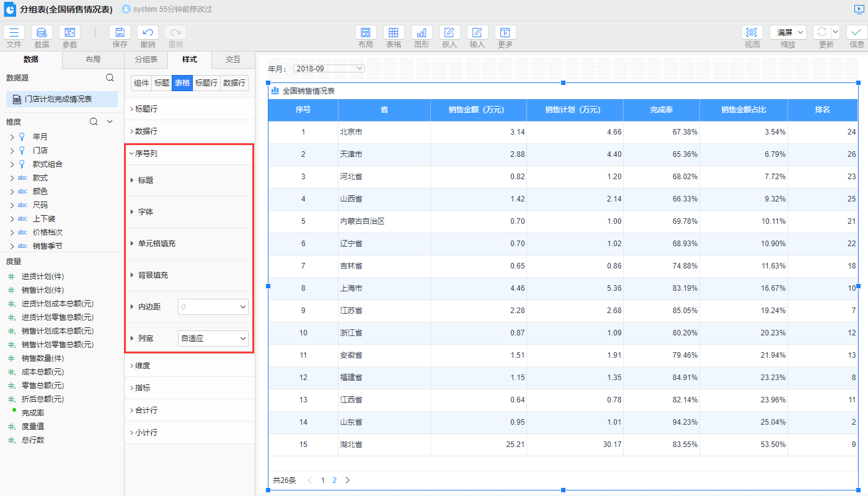Open the 列宽 自适应 dropdown
The height and width of the screenshot is (496, 868).
click(213, 339)
